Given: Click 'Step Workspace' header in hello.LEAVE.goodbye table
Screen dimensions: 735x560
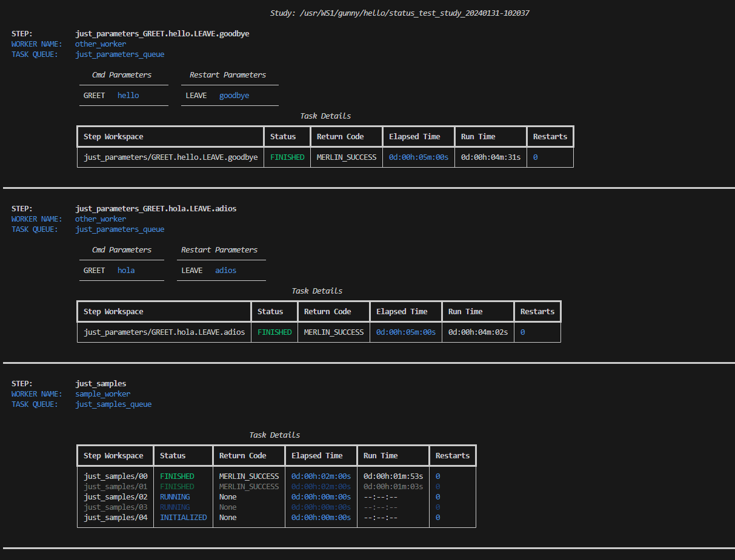Looking at the screenshot, I should coord(113,137).
